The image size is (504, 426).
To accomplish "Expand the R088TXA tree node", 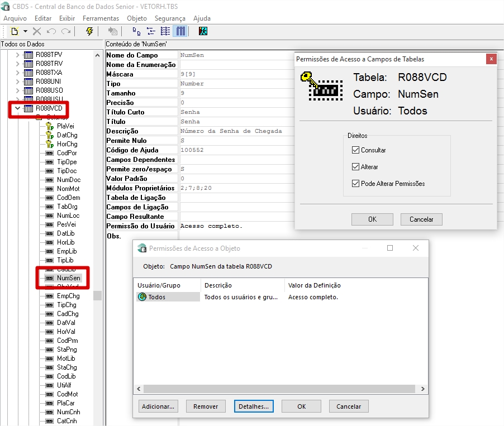I will coord(18,73).
